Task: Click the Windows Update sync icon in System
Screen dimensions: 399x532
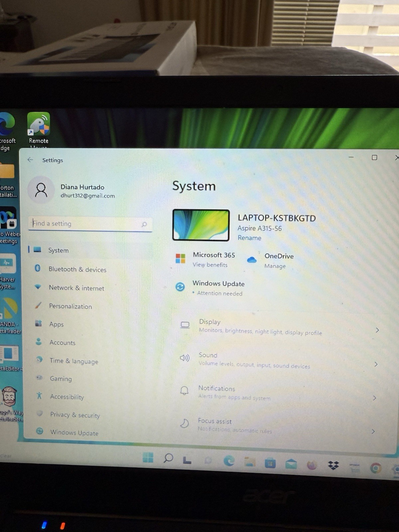Action: 180,287
